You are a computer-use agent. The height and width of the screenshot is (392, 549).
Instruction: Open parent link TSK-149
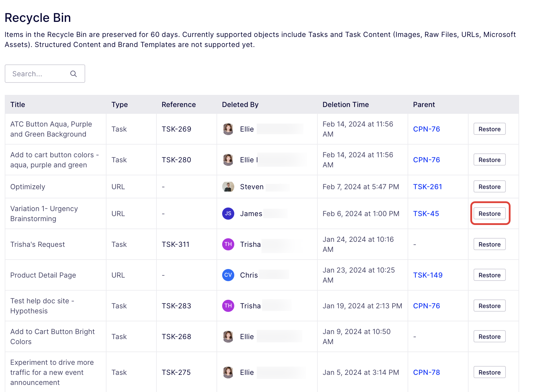click(428, 275)
